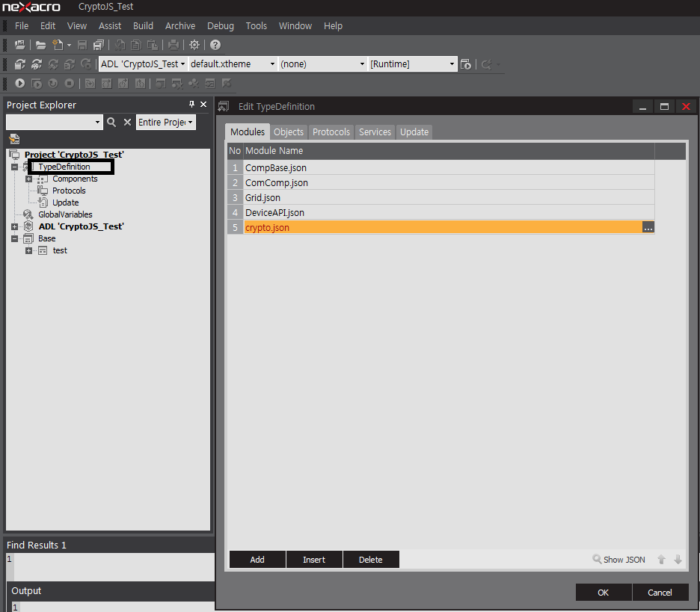Open the Edit menu

coord(48,26)
